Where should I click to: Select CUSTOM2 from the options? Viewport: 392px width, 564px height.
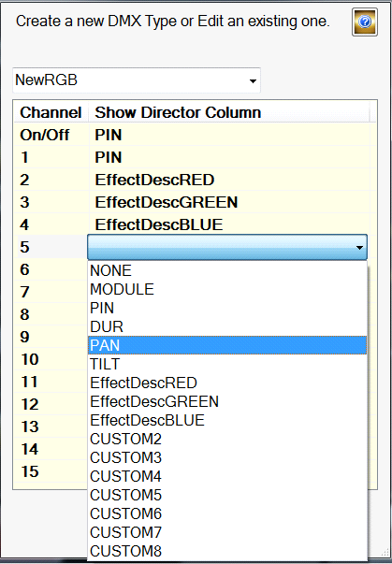227,439
